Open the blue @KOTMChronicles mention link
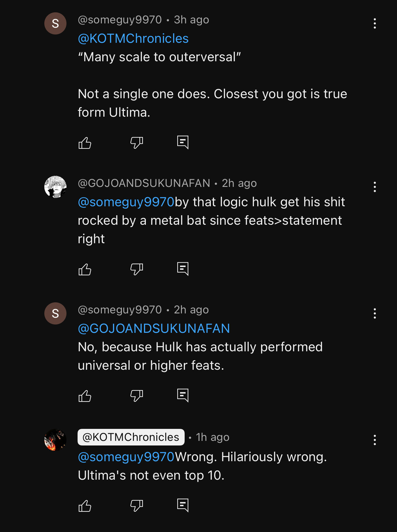The width and height of the screenshot is (397, 532). pos(133,38)
